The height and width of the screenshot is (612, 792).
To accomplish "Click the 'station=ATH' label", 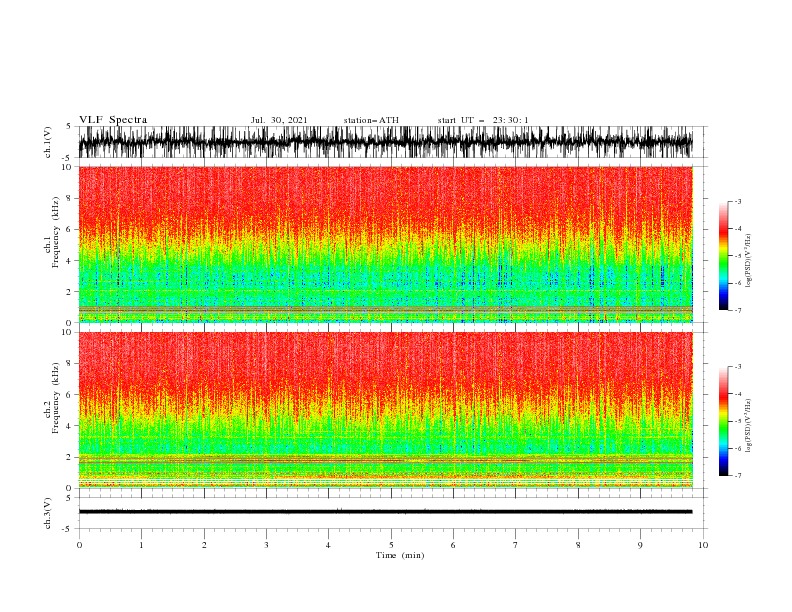I will [x=371, y=120].
